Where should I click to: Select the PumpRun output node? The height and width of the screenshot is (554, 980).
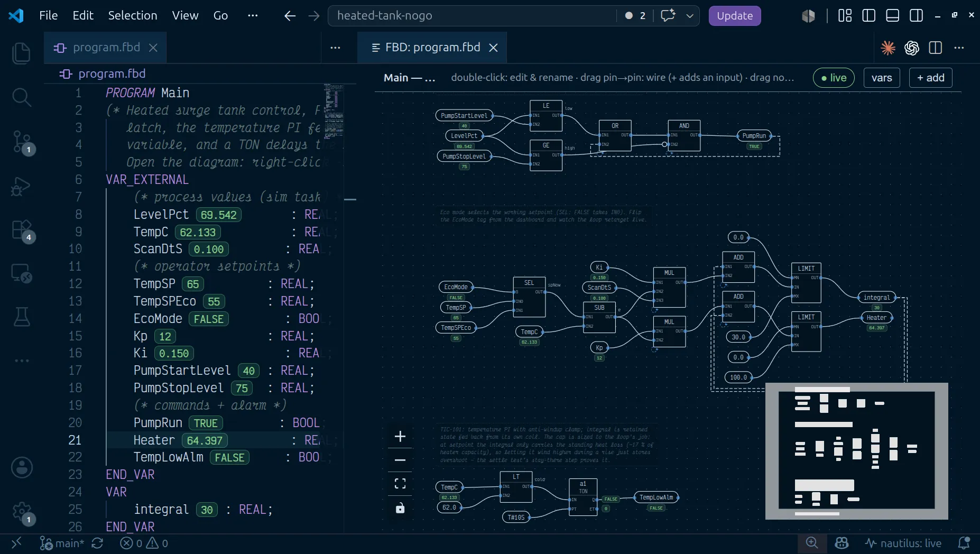[754, 136]
